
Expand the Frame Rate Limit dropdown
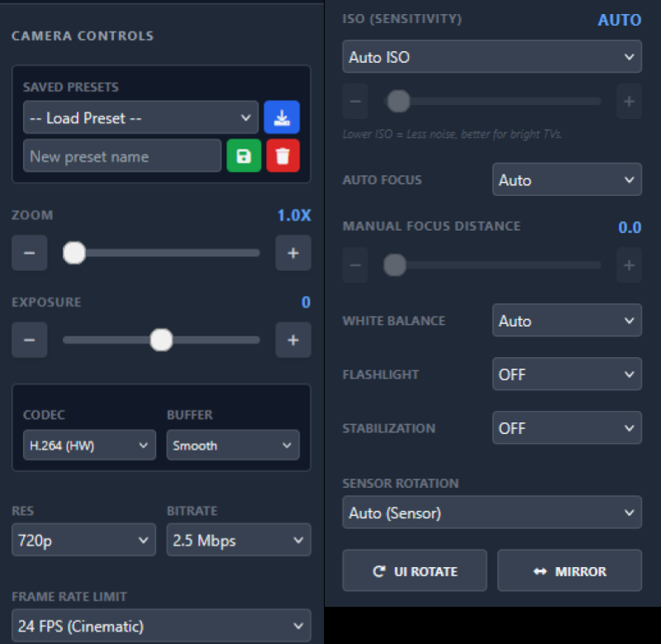point(161,626)
